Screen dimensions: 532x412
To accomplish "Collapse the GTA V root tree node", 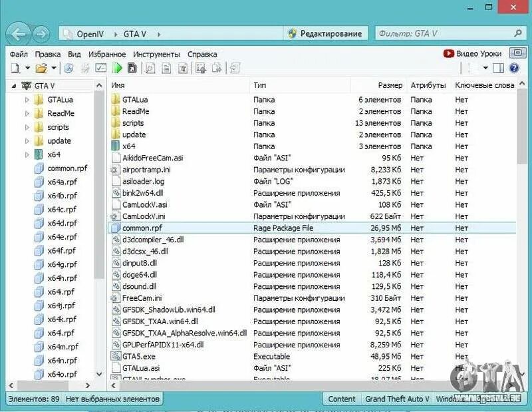I will tap(13, 86).
